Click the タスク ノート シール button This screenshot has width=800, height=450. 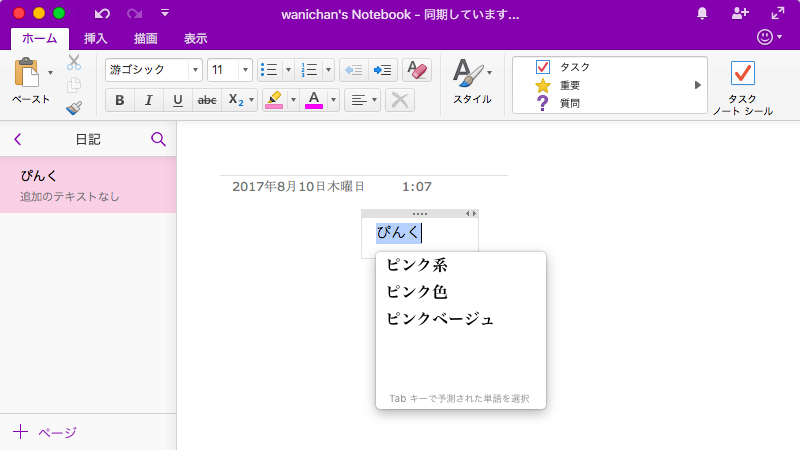point(742,87)
